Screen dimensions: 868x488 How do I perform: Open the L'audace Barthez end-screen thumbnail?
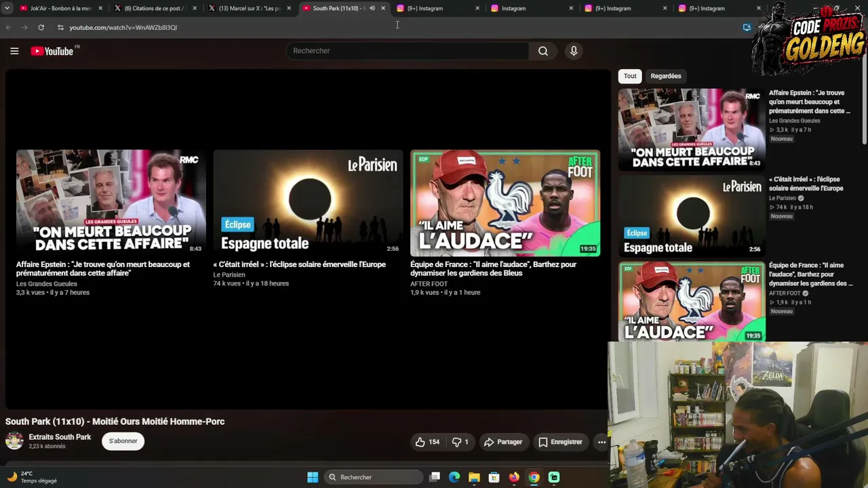(x=505, y=203)
